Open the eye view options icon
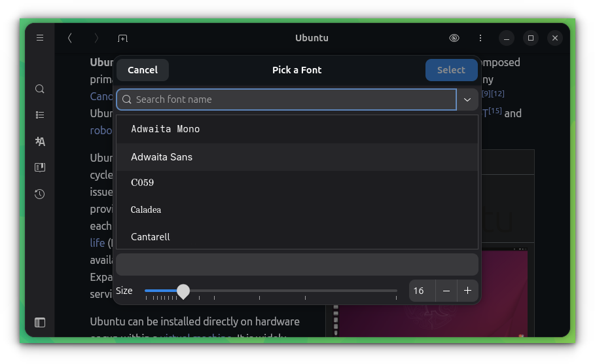The image size is (595, 364). click(454, 38)
